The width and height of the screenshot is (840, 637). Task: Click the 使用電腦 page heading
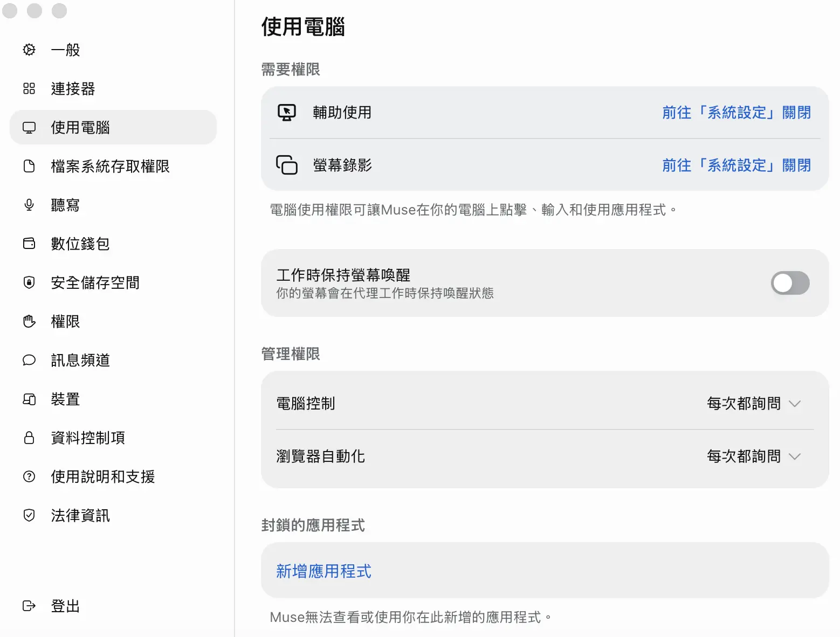point(303,26)
